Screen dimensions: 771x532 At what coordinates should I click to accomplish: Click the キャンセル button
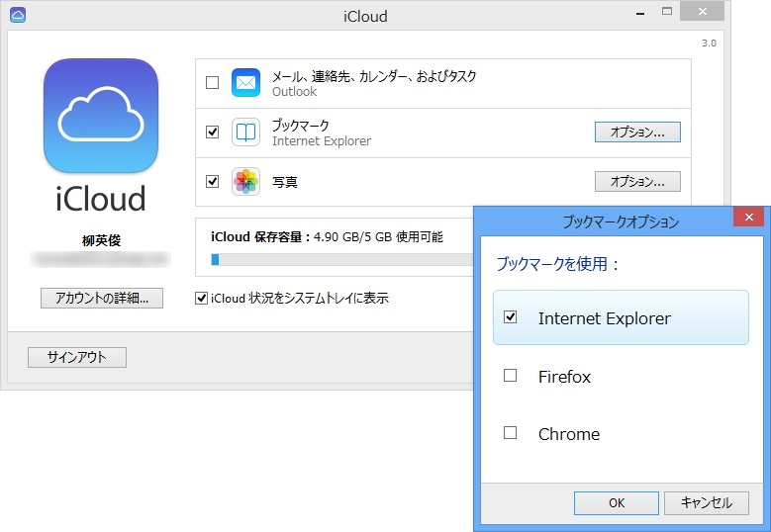[707, 503]
